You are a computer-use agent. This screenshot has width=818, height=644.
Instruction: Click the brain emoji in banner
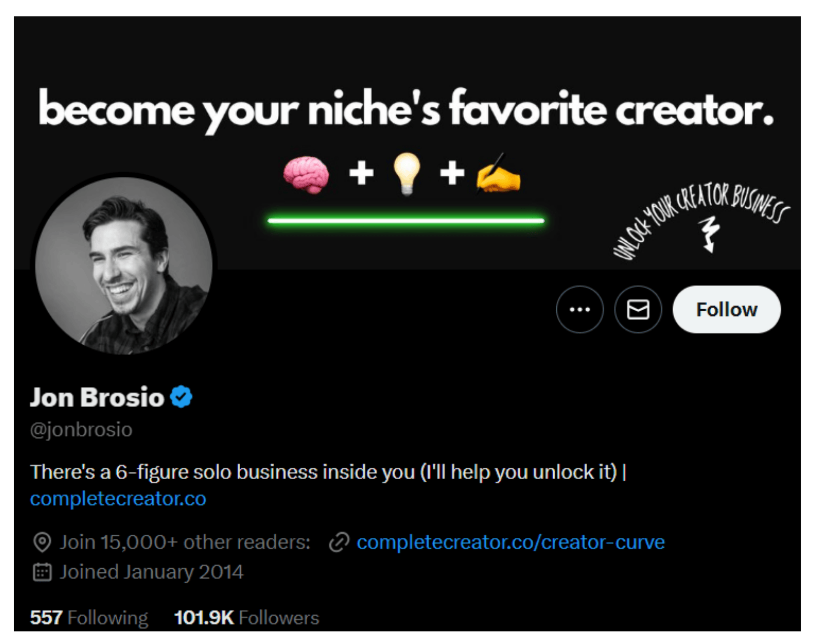point(306,174)
